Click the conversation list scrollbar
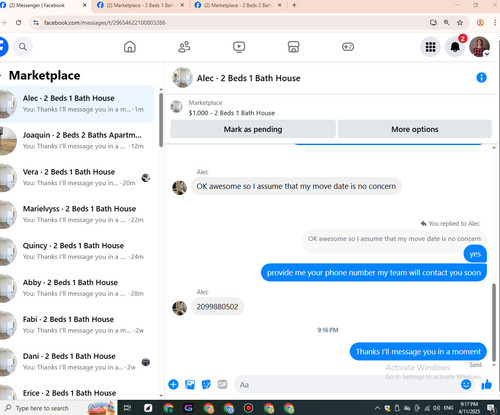 click(x=161, y=120)
